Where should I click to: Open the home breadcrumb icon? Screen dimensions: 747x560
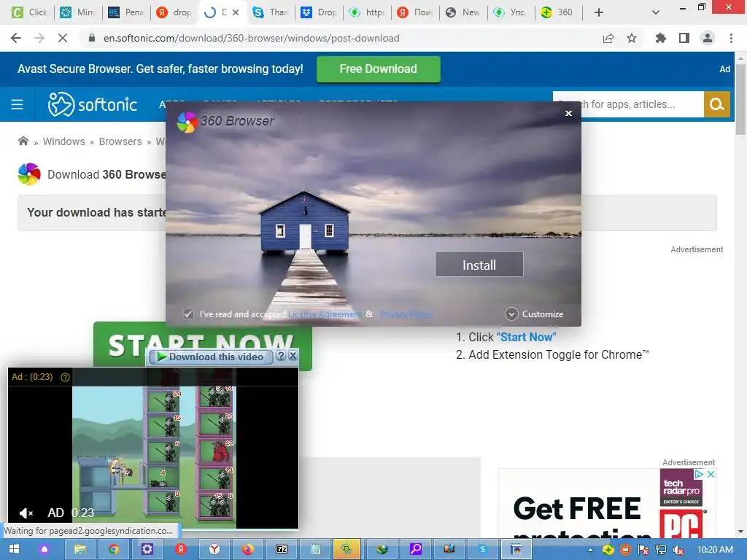23,141
